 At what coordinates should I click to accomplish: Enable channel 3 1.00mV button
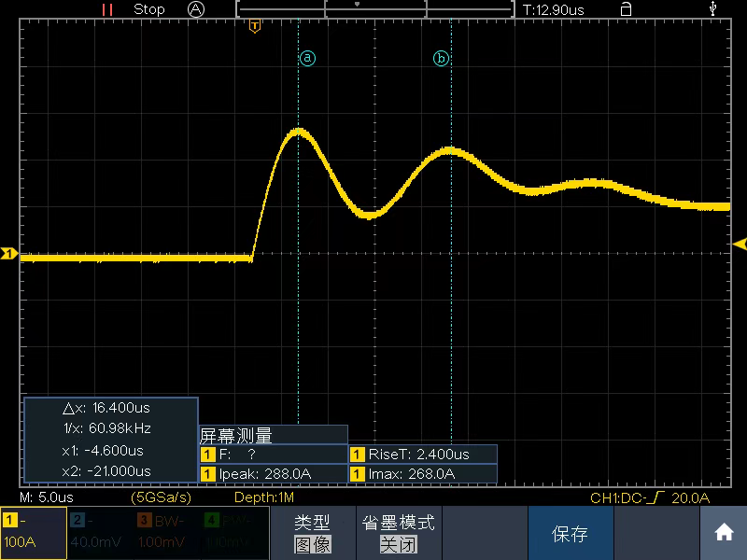168,533
